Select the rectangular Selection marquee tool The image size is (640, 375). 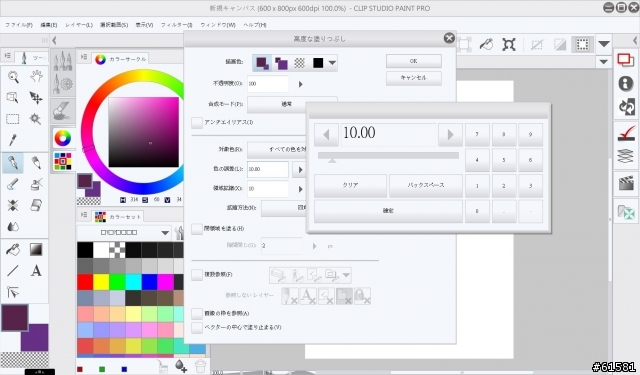tap(13, 119)
